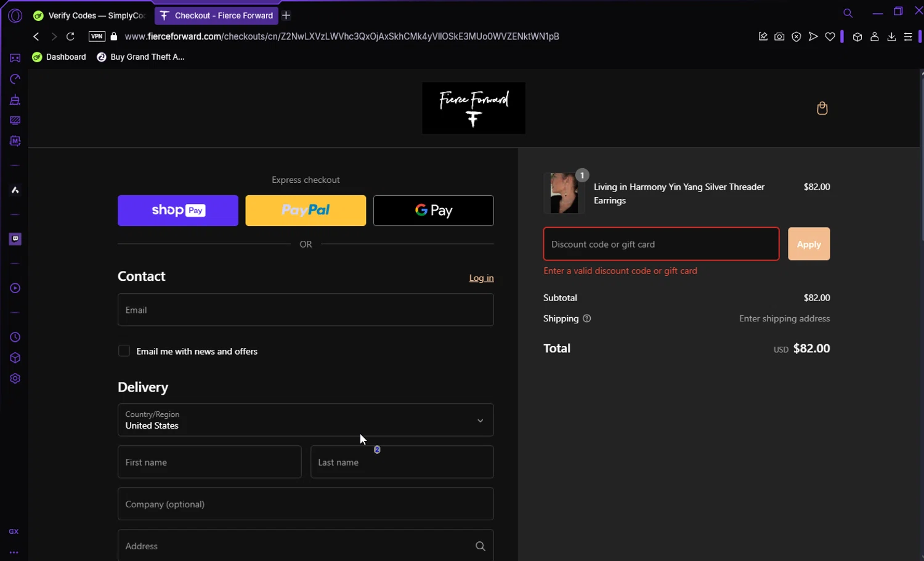
Task: Click the 'Enter shipping address' text
Action: [784, 318]
